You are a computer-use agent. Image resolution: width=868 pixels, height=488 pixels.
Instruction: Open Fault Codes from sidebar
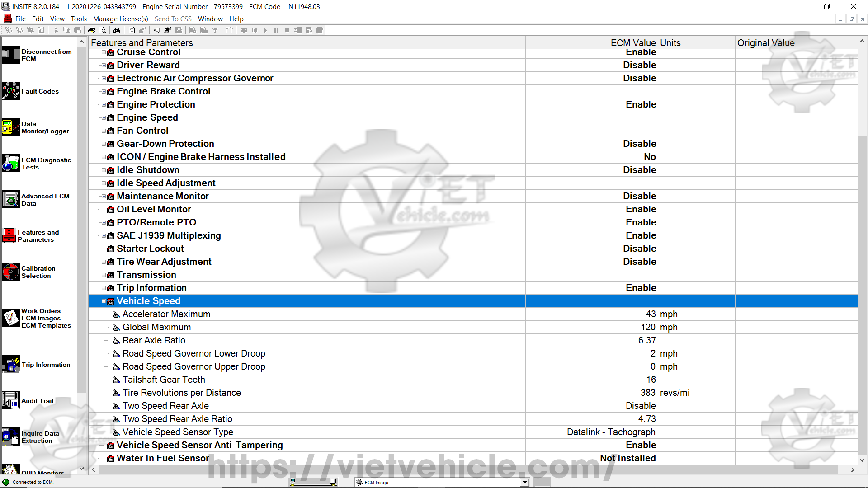[x=11, y=91]
